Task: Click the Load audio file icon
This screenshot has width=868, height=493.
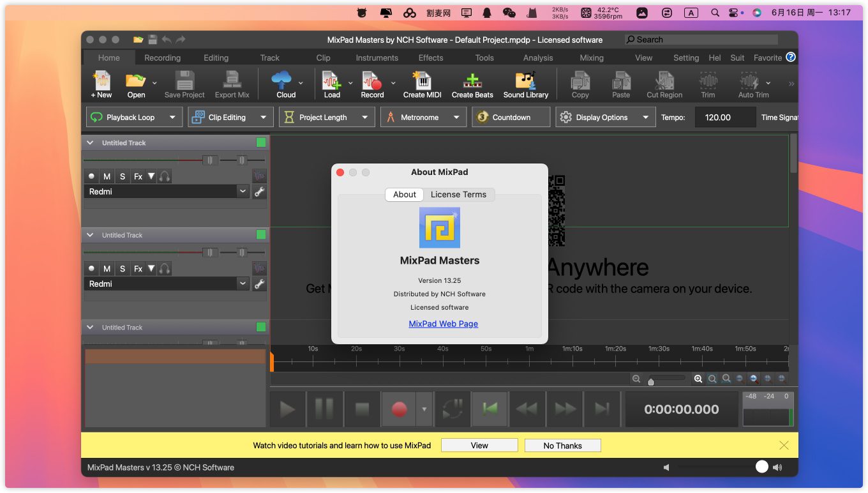Action: pyautogui.click(x=331, y=81)
